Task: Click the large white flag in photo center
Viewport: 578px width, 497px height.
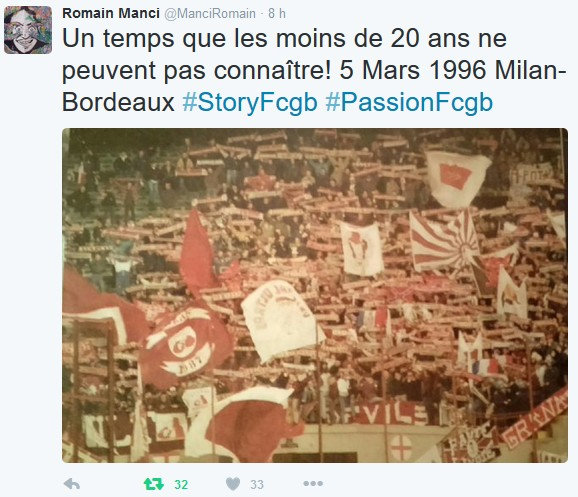Action: [282, 320]
